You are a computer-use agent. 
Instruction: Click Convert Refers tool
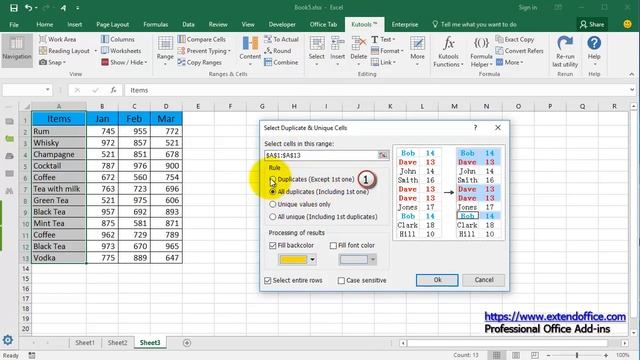520,51
